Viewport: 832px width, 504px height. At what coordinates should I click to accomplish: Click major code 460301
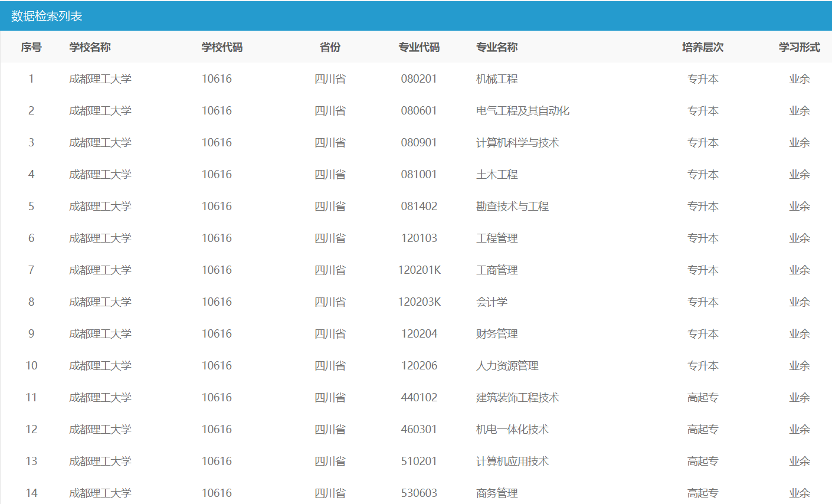419,430
